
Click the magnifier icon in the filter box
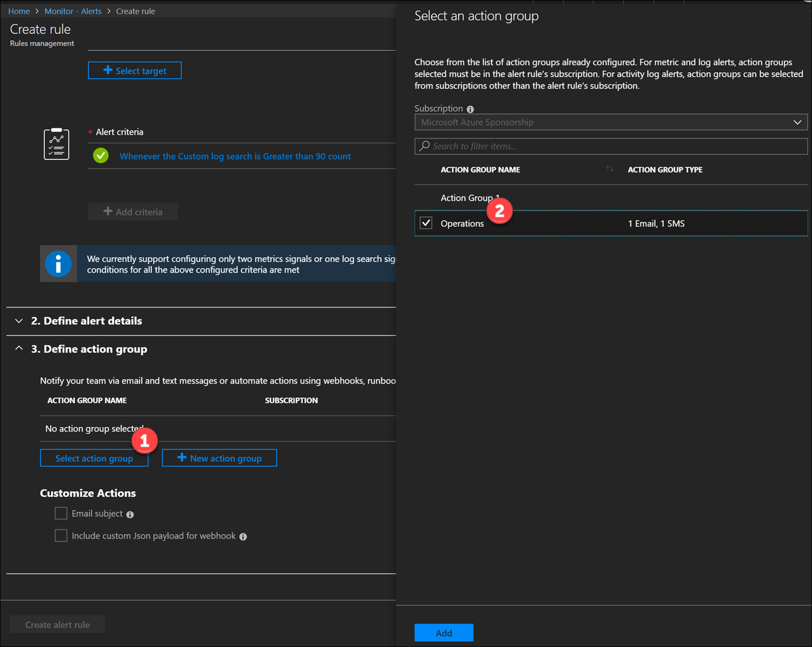click(424, 146)
